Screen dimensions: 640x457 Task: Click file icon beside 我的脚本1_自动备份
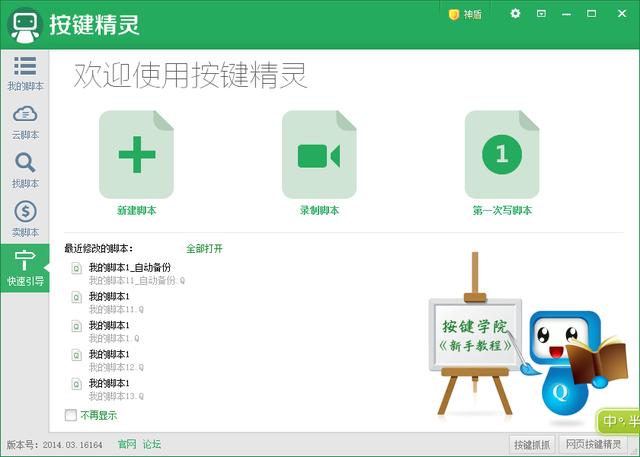76,268
